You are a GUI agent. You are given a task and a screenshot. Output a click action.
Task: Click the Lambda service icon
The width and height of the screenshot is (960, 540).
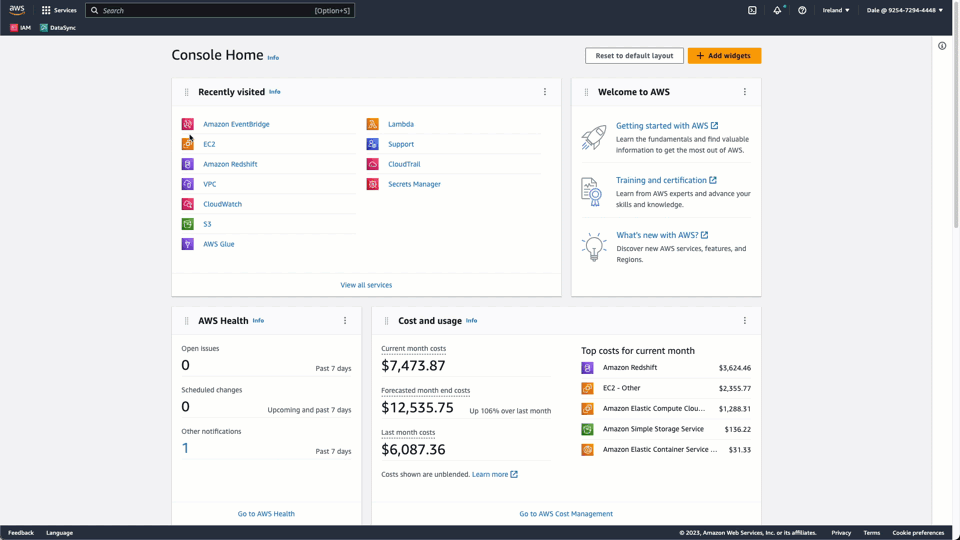tap(372, 124)
